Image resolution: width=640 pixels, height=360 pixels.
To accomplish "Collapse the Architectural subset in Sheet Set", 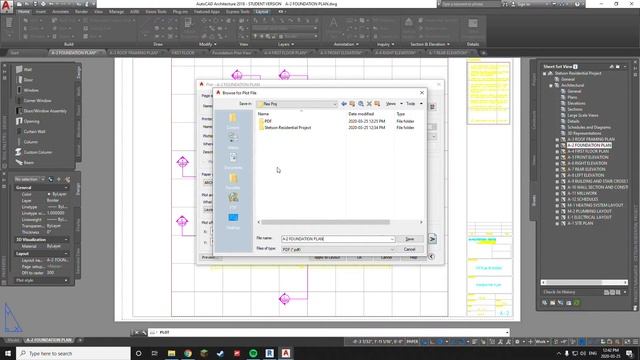I will coord(551,85).
